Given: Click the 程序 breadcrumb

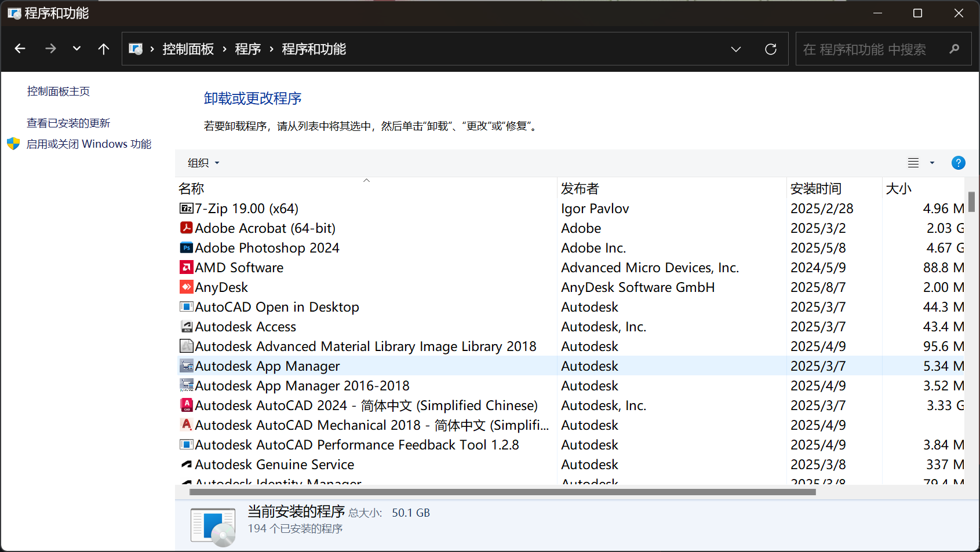Looking at the screenshot, I should click(248, 49).
